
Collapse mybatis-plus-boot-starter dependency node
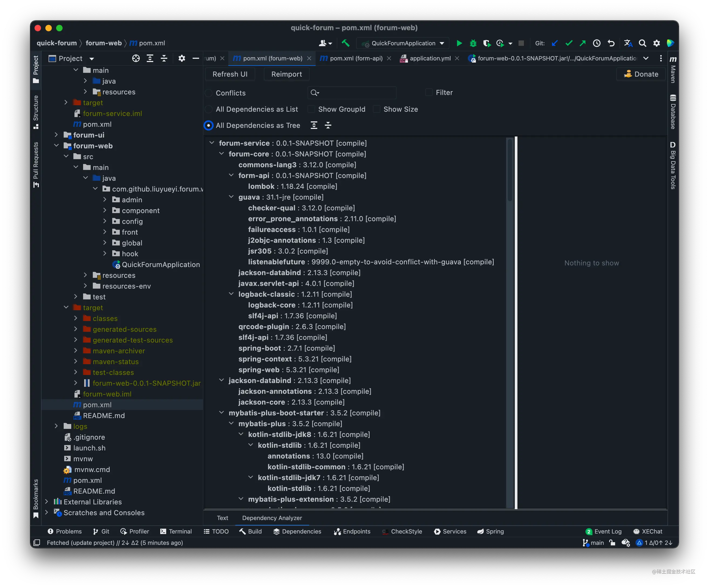(x=221, y=412)
